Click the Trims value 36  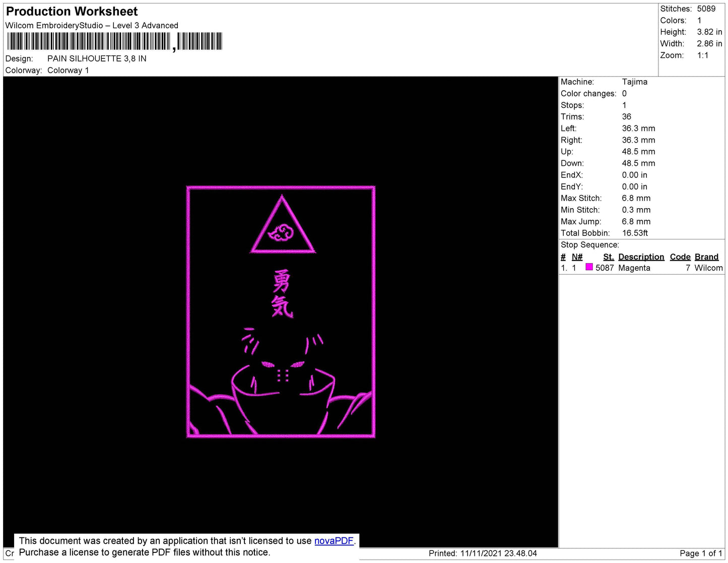(627, 116)
